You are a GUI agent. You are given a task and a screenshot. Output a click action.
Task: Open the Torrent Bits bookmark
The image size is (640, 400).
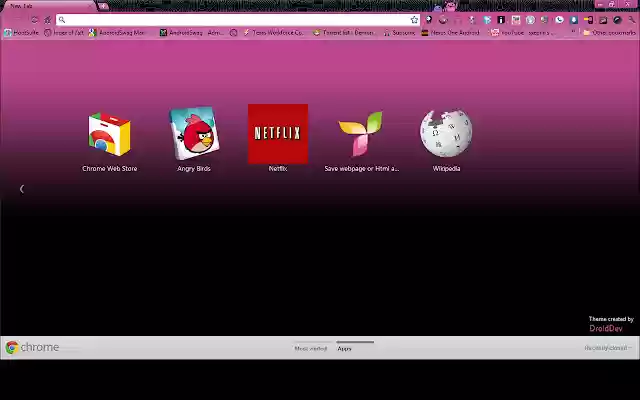[x=344, y=33]
